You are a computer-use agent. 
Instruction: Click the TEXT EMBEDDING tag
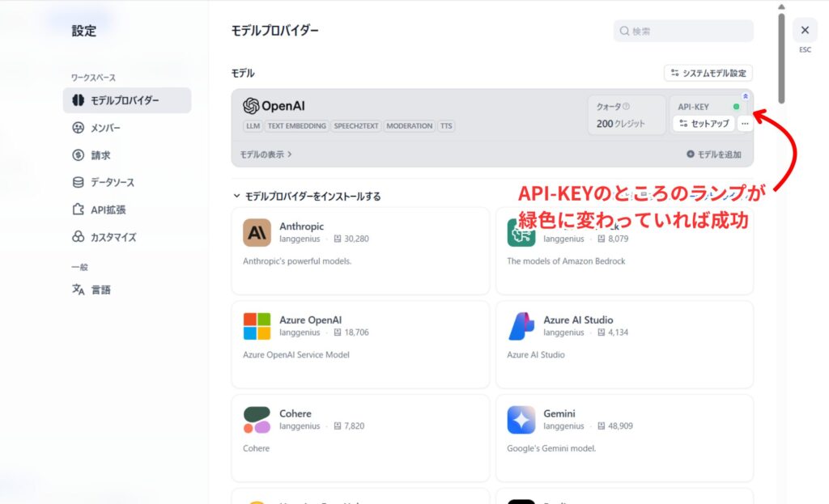pos(296,125)
